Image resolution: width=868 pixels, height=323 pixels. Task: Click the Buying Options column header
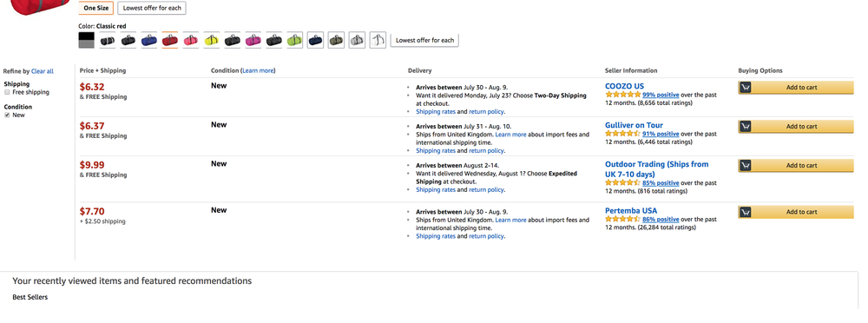(760, 71)
